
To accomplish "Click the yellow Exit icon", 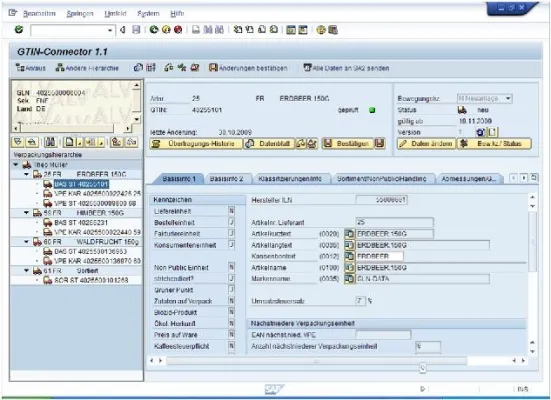I will [166, 30].
